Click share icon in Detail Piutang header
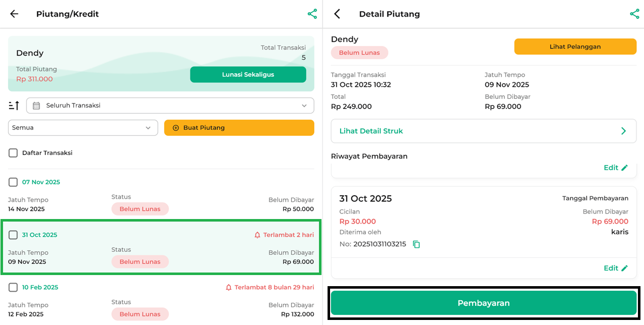644x325 pixels. [634, 14]
